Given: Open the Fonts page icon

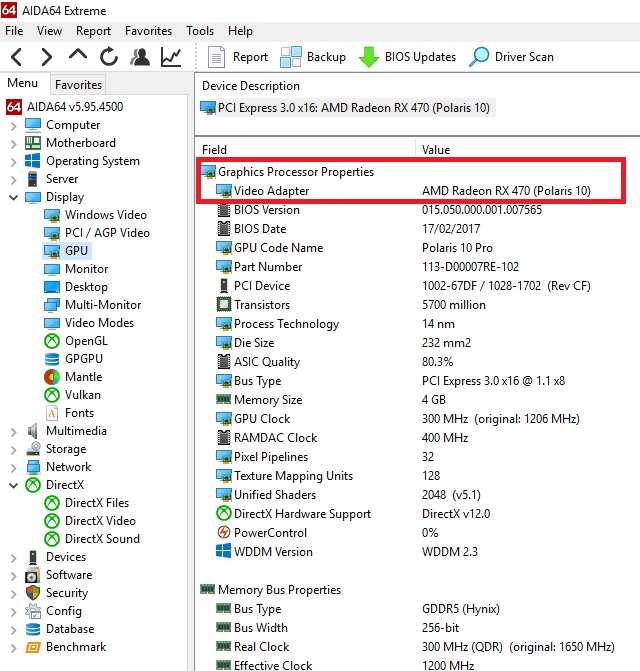Looking at the screenshot, I should (x=52, y=413).
